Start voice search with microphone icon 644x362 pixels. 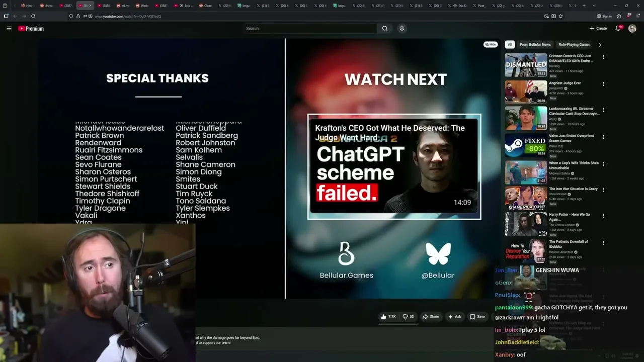401,29
